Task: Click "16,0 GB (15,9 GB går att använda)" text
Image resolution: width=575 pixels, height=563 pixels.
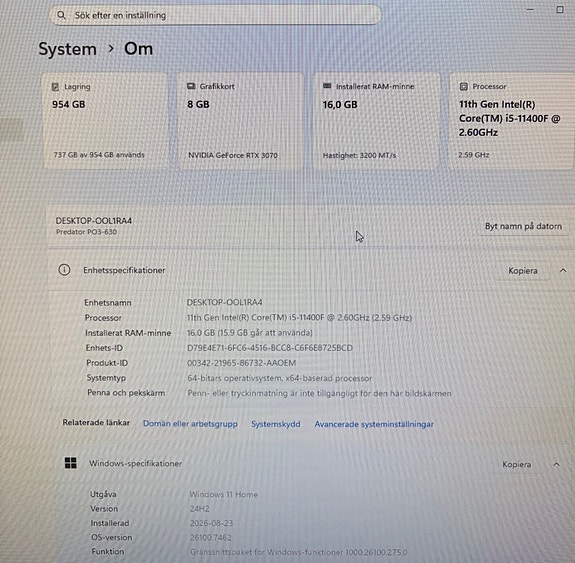Action: 250,333
